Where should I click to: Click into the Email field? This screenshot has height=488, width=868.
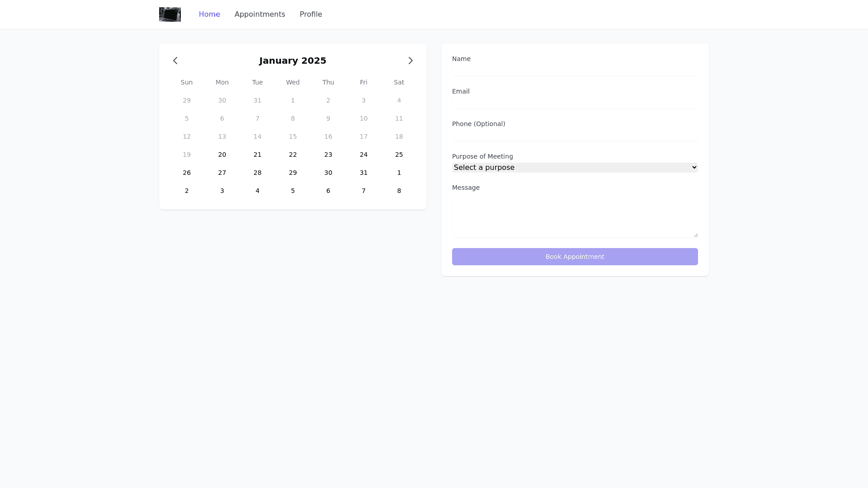coord(575,103)
